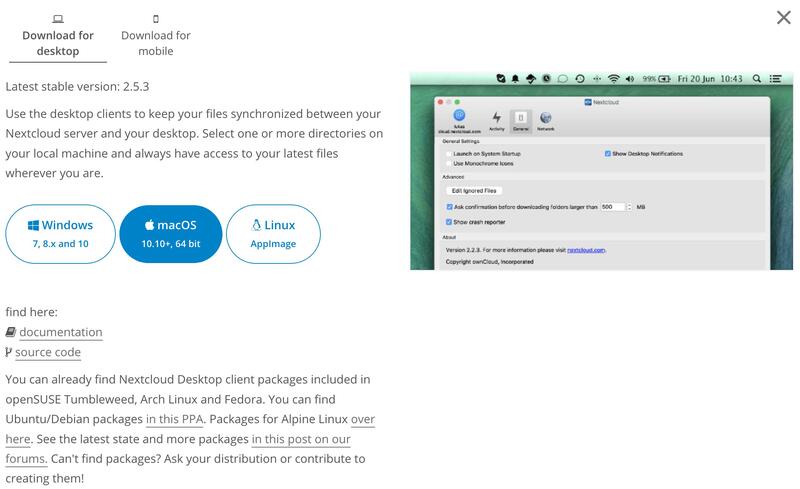The image size is (800, 489).
Task: Click the checkmark tray icon in screenshot menu bar
Action: 501,79
